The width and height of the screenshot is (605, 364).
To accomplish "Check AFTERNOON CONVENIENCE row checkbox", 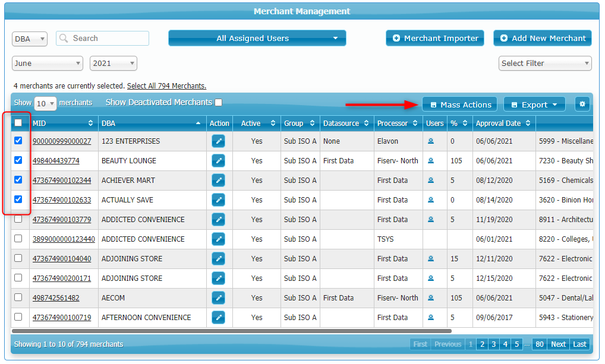I will click(x=18, y=317).
